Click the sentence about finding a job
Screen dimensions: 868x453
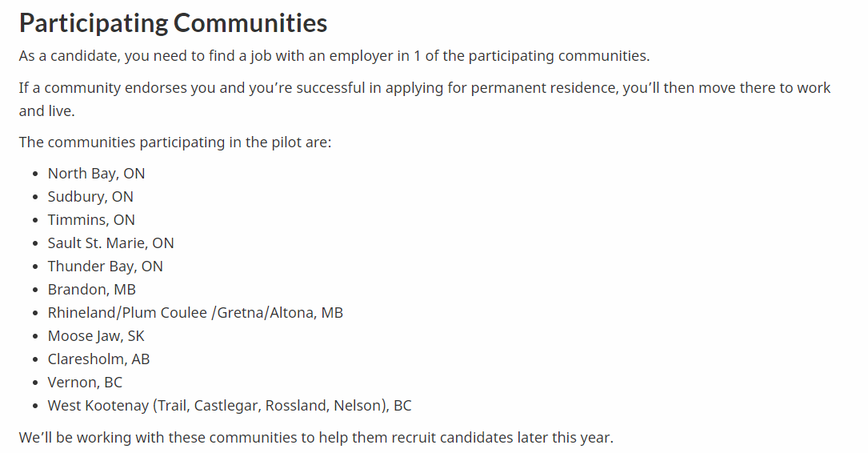334,56
